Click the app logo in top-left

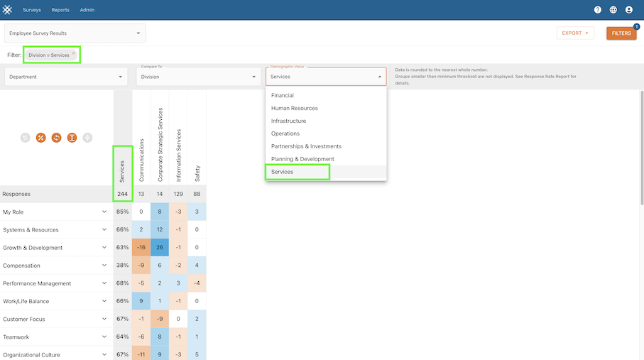(x=9, y=10)
